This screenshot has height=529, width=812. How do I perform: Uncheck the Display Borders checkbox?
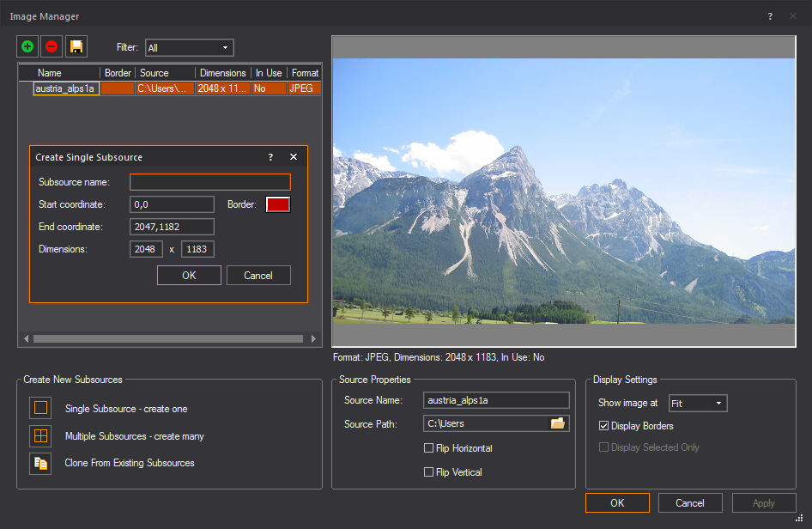[x=603, y=426]
